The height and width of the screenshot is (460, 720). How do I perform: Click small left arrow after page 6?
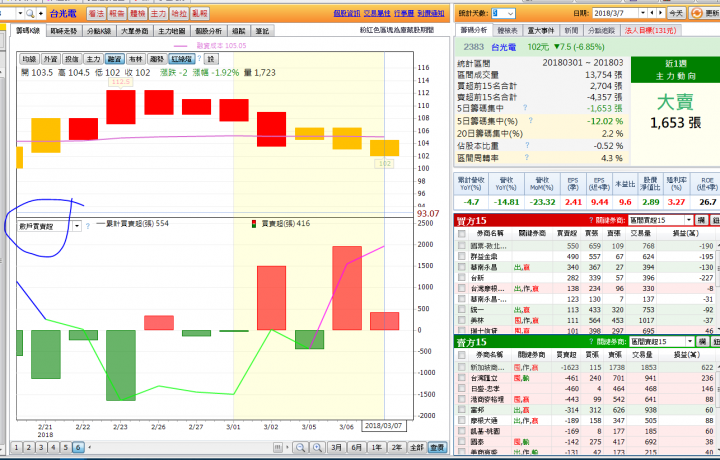(x=90, y=447)
